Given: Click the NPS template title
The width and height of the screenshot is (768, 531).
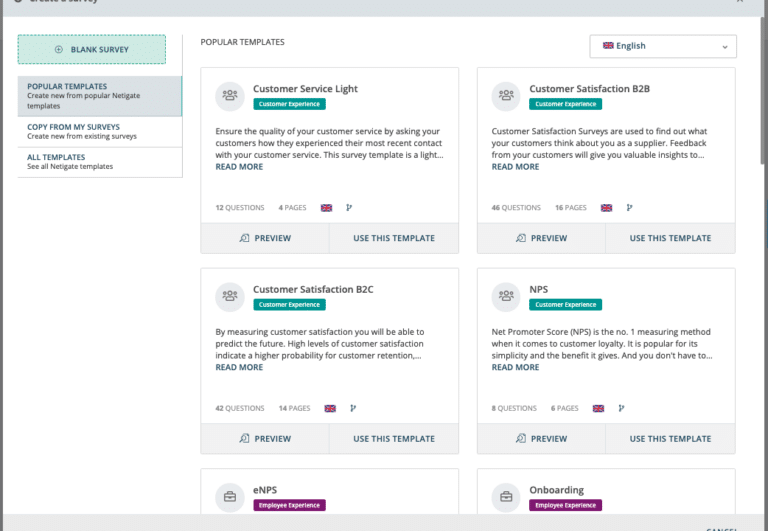Looking at the screenshot, I should tap(538, 290).
